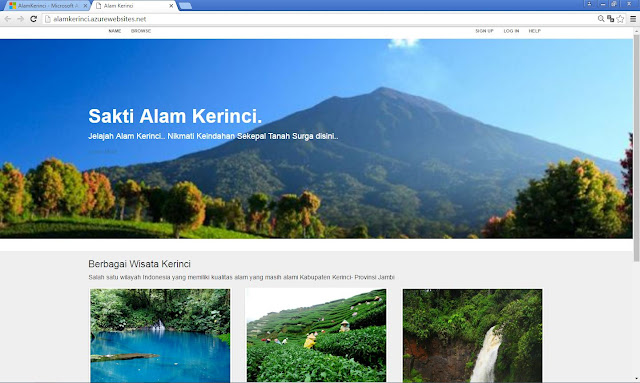Click the zoom magnifier icon in address bar

pos(601,19)
